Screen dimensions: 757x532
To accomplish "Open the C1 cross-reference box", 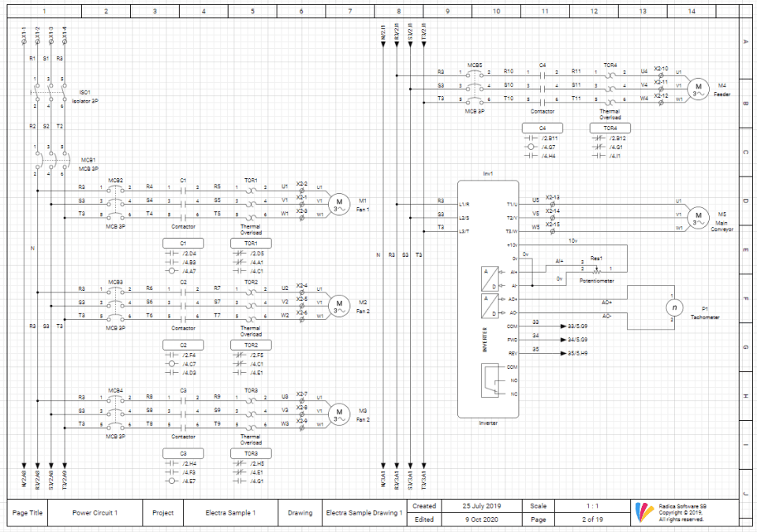I will click(x=183, y=244).
